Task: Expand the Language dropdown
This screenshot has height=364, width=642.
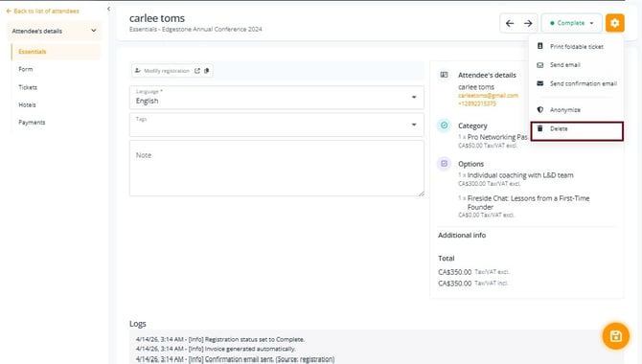Action: click(x=276, y=97)
